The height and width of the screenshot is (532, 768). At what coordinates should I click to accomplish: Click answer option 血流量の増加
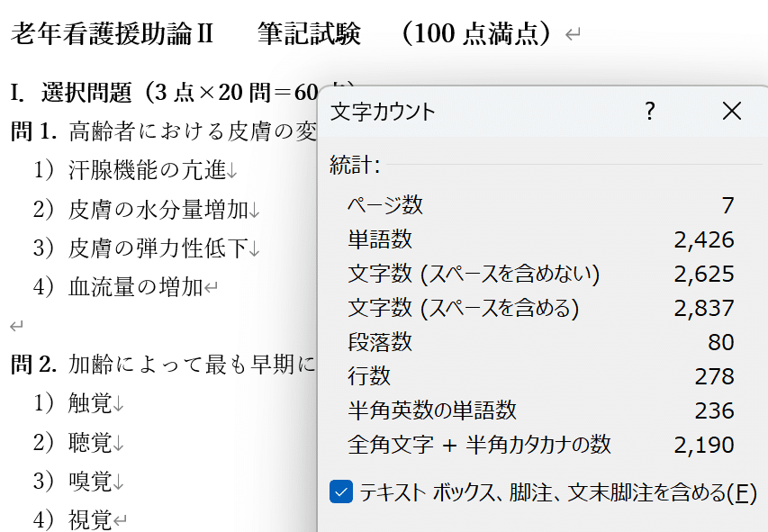(x=136, y=288)
